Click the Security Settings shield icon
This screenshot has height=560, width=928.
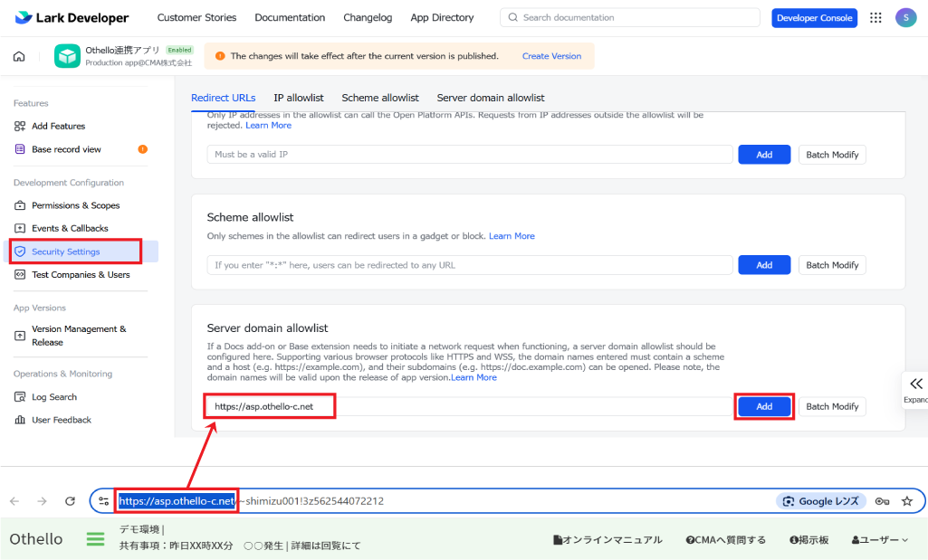20,252
